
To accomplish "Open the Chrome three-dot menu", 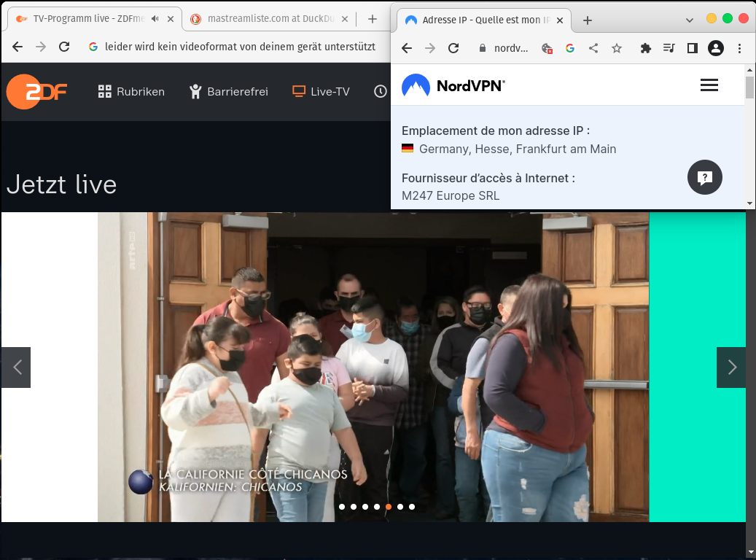I will point(740,47).
